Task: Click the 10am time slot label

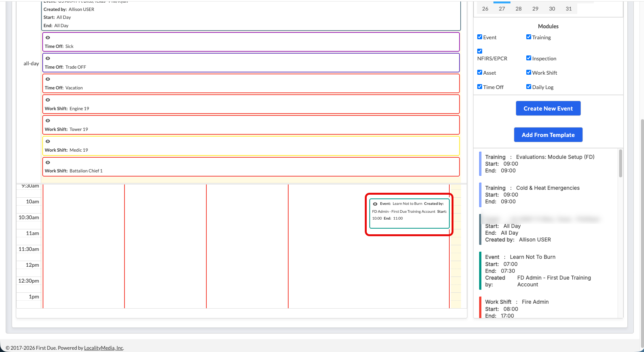Action: tap(32, 202)
